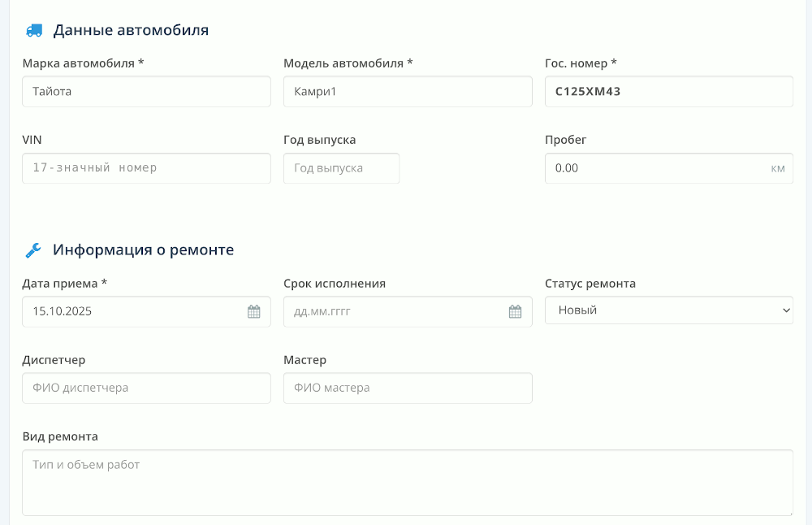Click the Данные автомобиля section heading

pos(131,31)
